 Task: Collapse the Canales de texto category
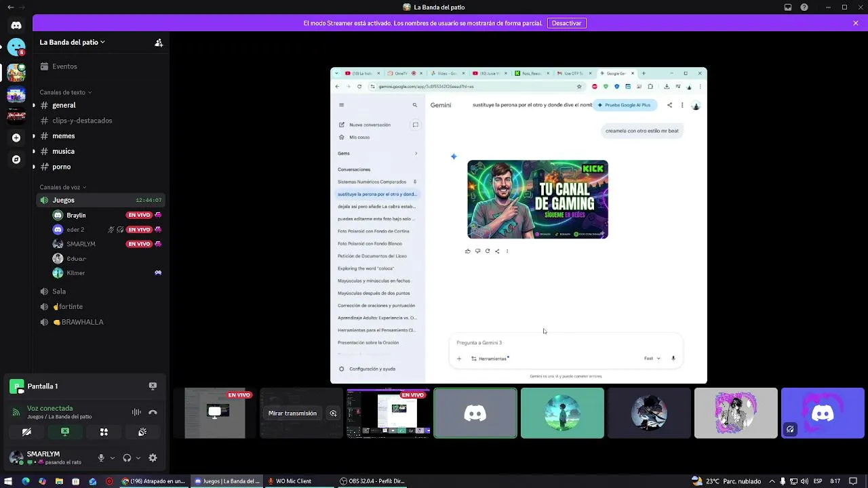pos(65,92)
